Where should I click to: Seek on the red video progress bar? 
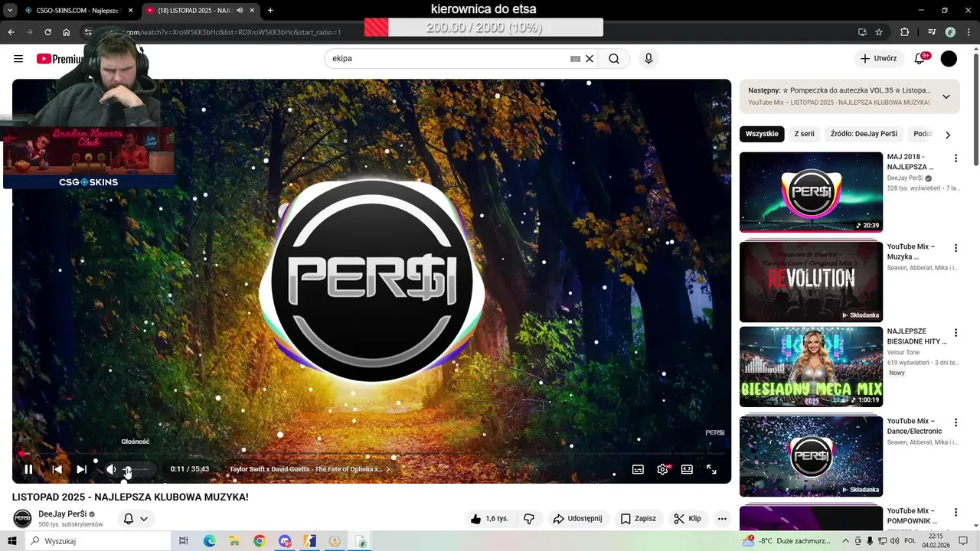371,454
